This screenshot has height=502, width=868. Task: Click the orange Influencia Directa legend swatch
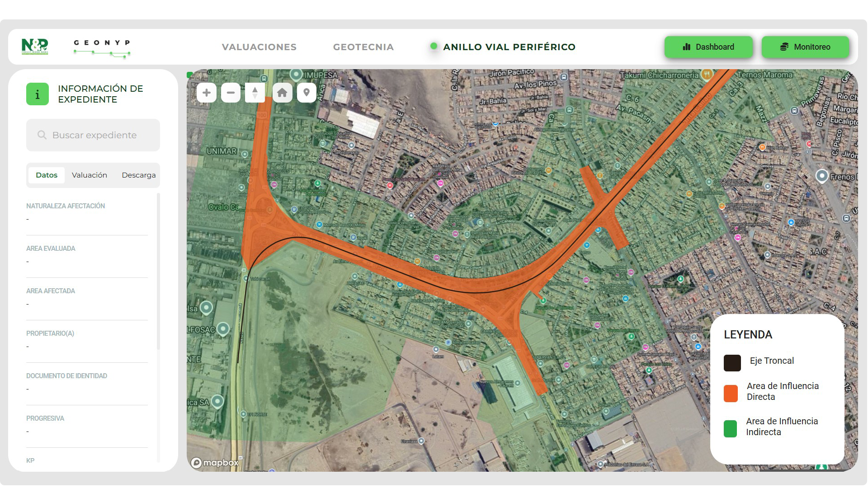click(731, 393)
